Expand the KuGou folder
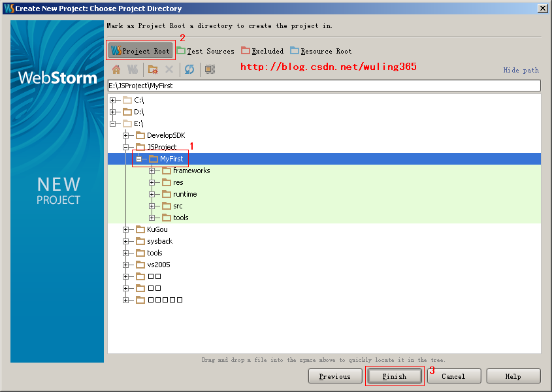The width and height of the screenshot is (552, 392). (x=125, y=229)
